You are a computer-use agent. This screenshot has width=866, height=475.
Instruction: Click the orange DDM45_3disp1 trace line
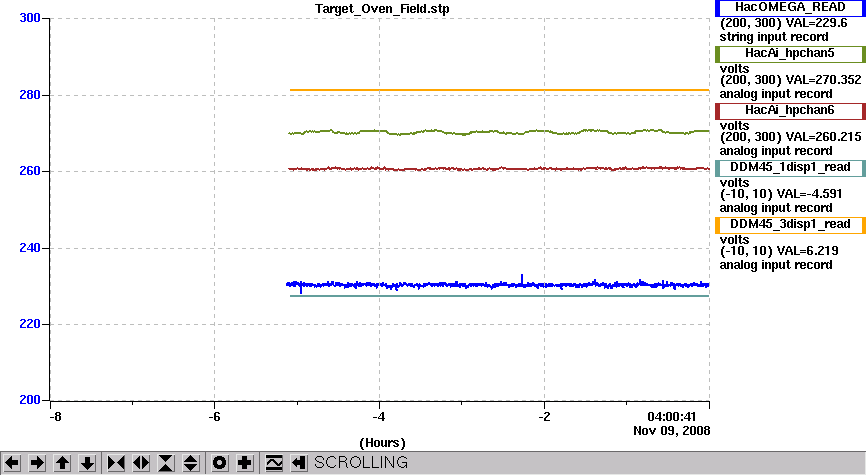[x=499, y=89]
